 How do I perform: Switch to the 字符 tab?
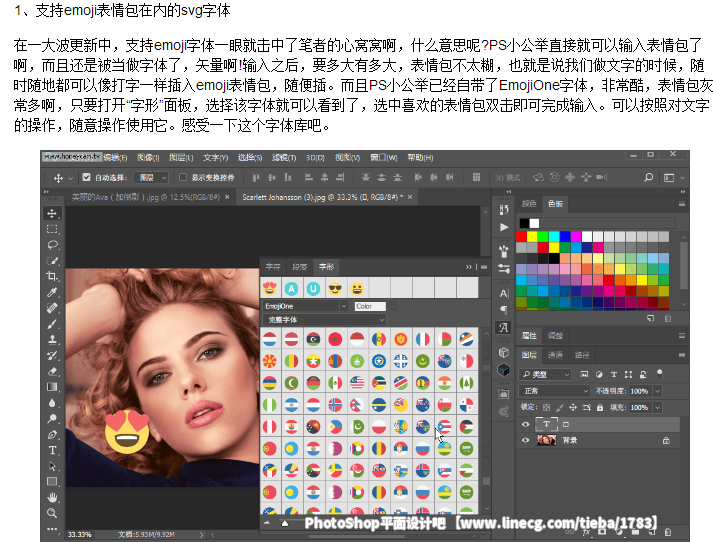[273, 267]
